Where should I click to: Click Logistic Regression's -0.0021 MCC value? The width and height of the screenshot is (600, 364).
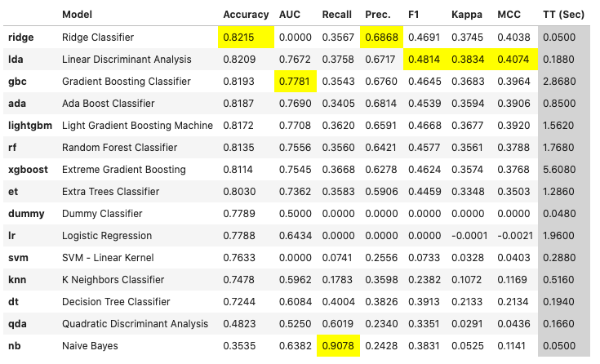click(x=512, y=235)
